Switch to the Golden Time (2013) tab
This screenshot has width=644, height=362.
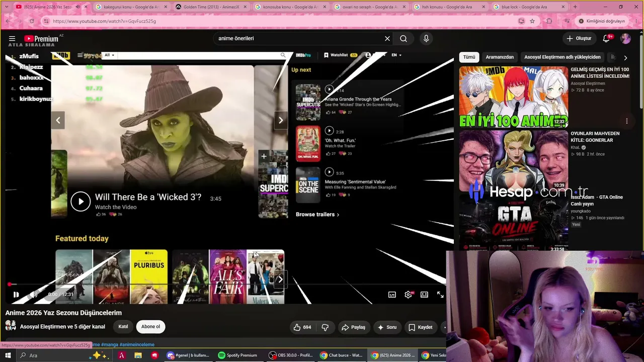tap(211, 7)
